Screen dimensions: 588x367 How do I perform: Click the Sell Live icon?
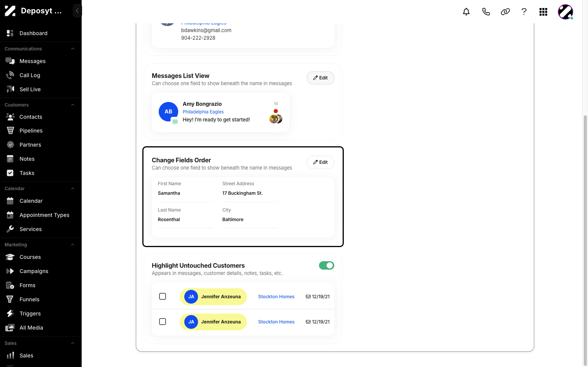10,89
